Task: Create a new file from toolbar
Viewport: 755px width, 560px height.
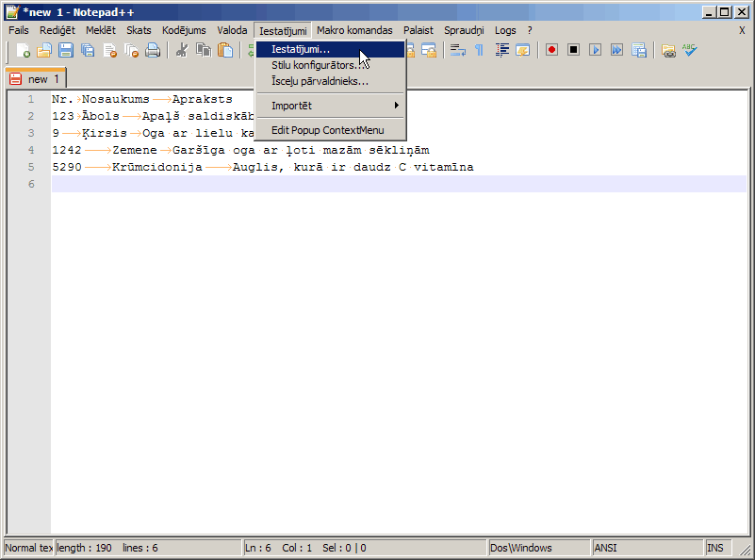Action: (23, 50)
